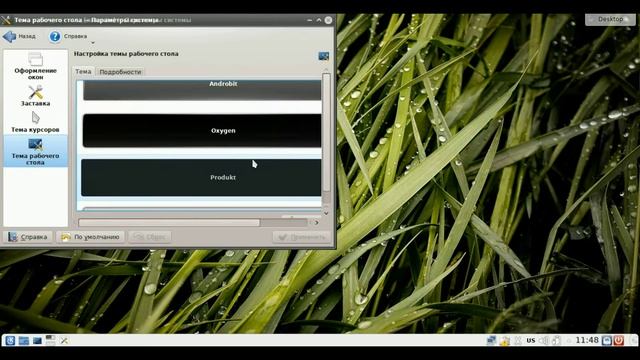640x360 pixels.
Task: Open the Заставка settings section
Action: coord(36,96)
